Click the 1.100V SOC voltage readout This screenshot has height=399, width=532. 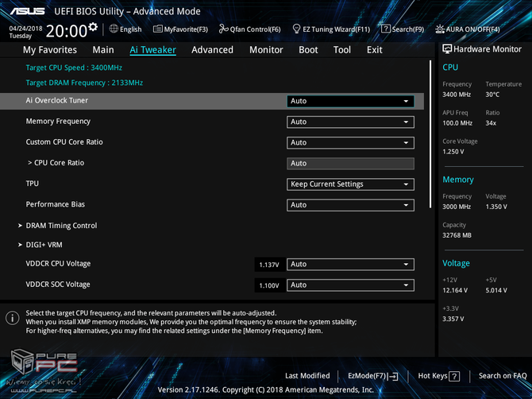pos(269,285)
